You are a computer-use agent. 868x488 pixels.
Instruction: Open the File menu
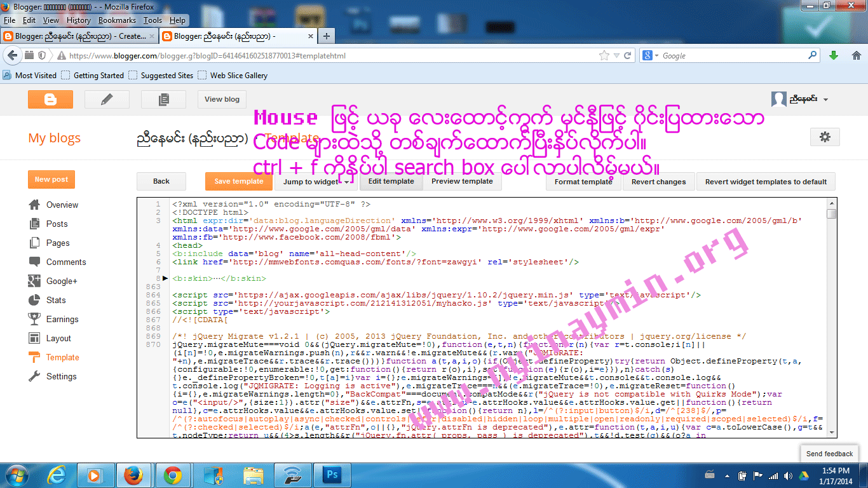point(9,20)
